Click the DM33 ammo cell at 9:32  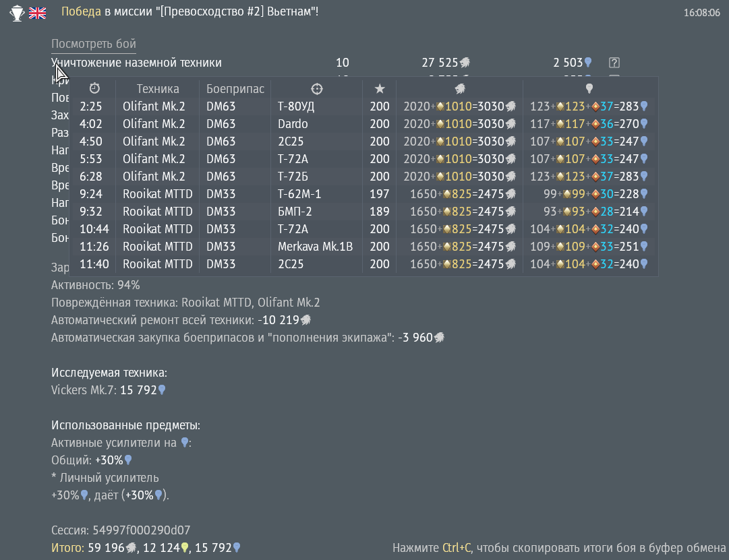click(x=221, y=212)
